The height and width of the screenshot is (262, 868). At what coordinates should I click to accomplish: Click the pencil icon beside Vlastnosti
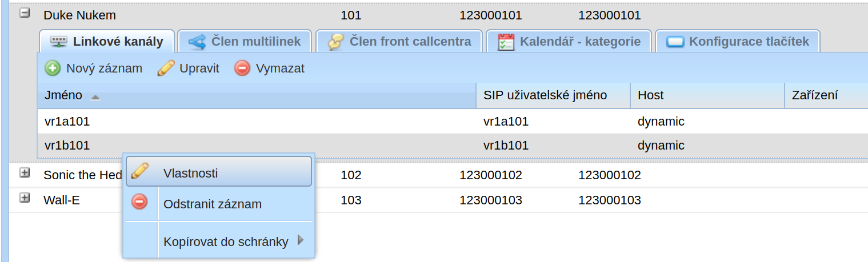(x=139, y=171)
